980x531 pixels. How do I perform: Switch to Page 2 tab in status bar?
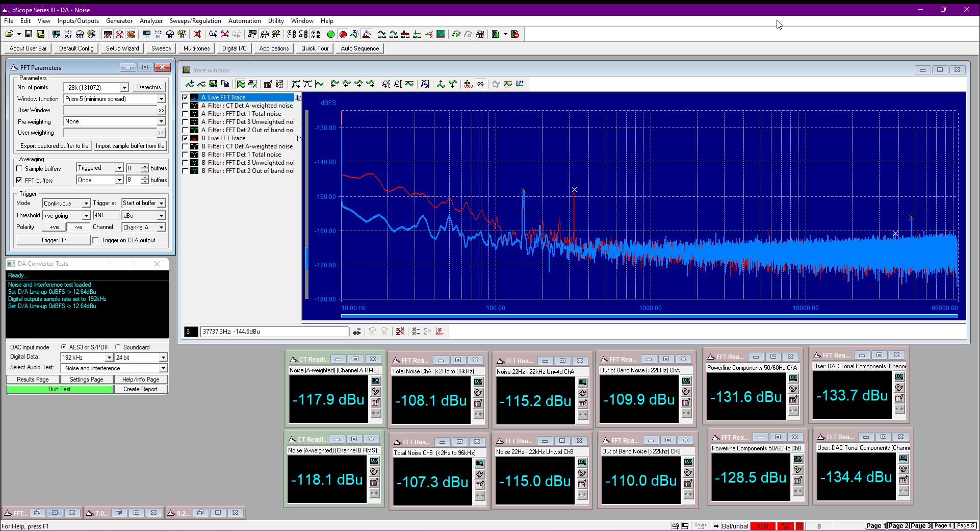[898, 526]
